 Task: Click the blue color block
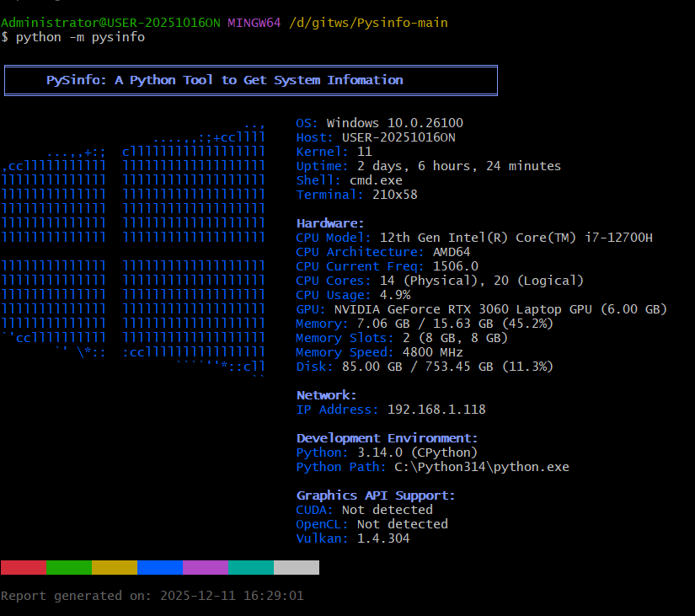tap(160, 567)
